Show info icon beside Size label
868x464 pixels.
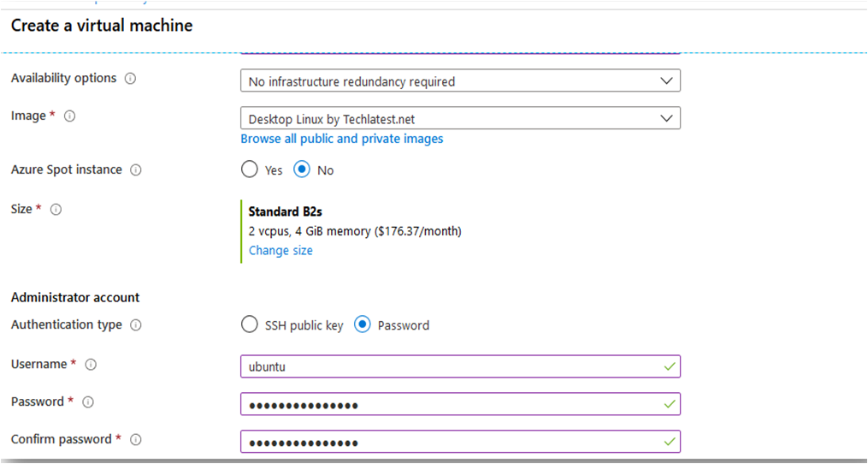(x=56, y=210)
